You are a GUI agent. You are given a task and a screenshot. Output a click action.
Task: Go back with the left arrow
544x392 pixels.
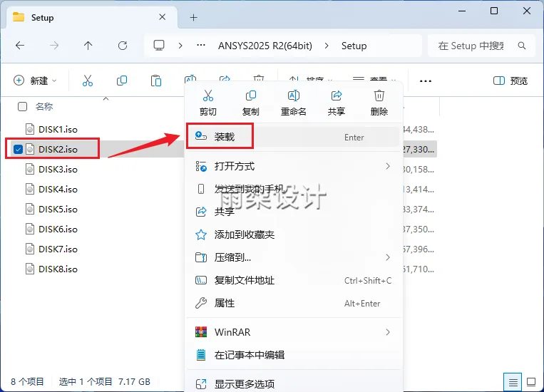(x=20, y=46)
